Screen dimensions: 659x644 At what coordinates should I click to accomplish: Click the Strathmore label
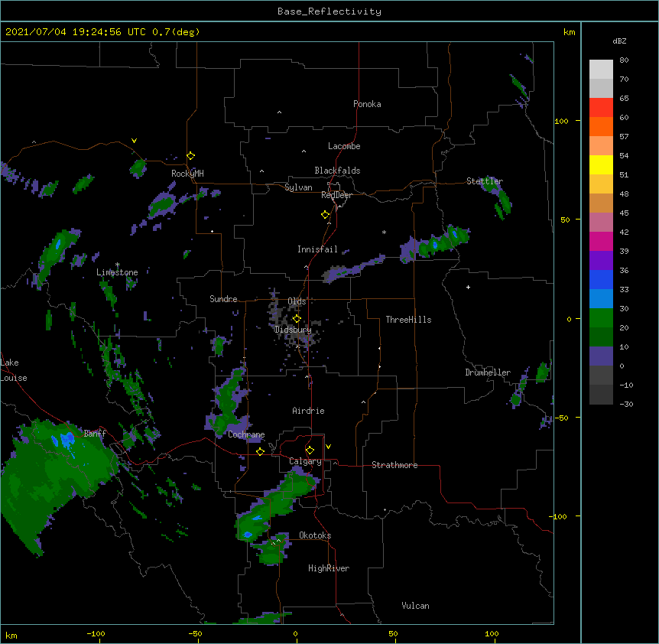394,465
